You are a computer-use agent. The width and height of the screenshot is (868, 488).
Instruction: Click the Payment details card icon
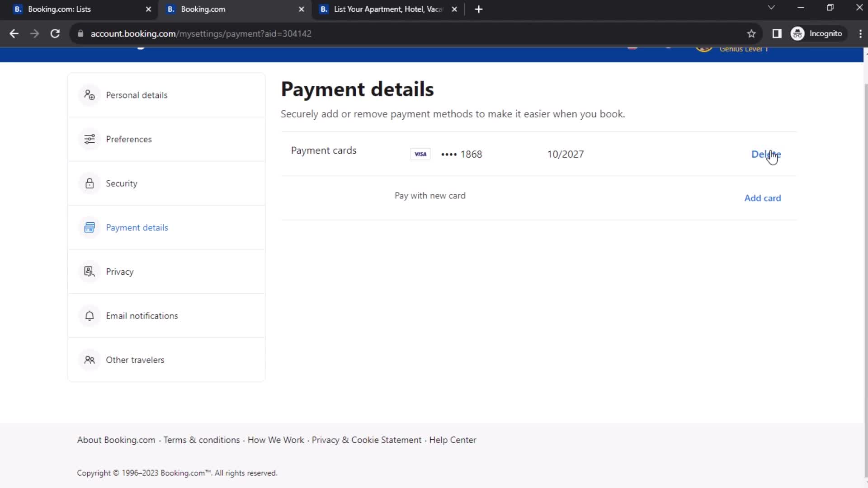click(x=90, y=227)
